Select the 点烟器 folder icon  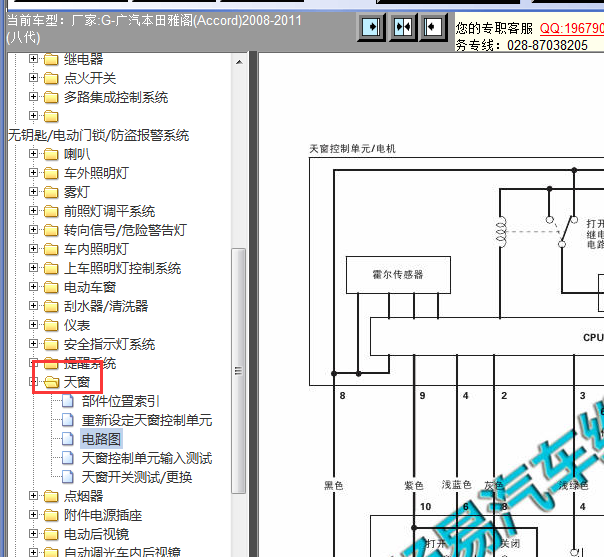point(51,496)
